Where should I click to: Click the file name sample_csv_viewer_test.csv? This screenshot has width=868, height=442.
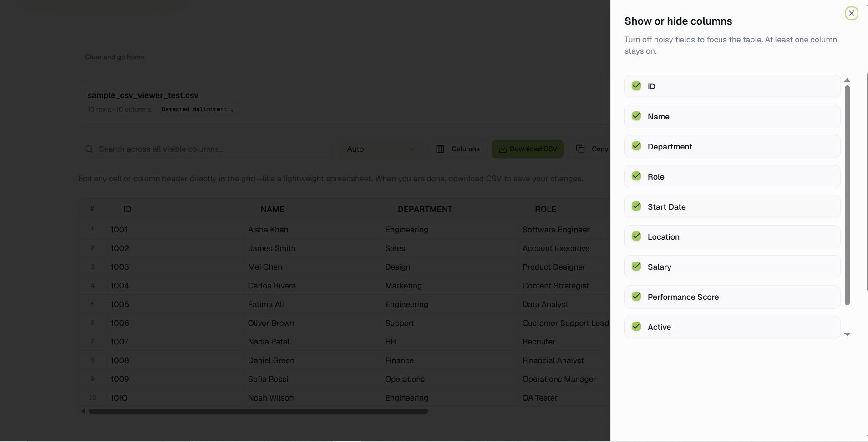pyautogui.click(x=143, y=95)
